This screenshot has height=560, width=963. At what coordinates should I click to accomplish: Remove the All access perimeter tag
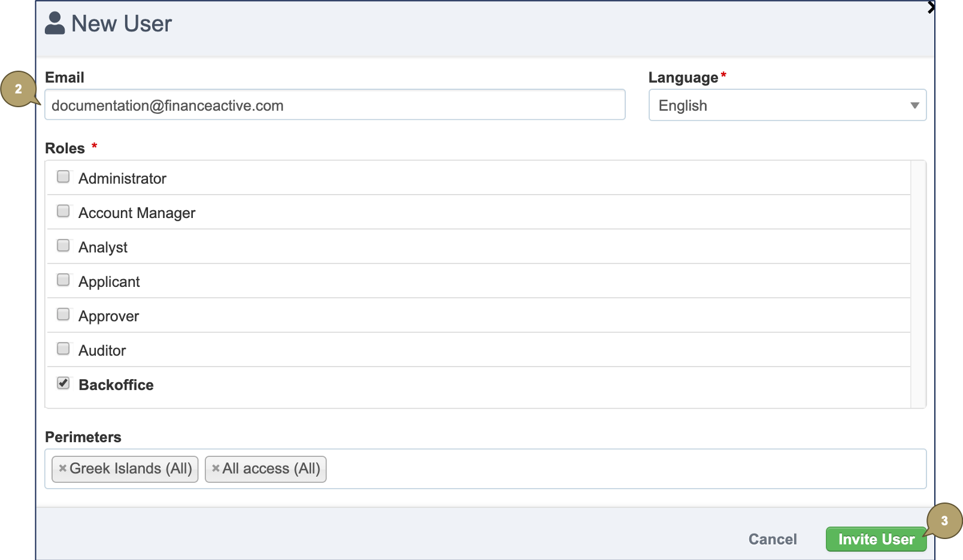click(x=216, y=468)
